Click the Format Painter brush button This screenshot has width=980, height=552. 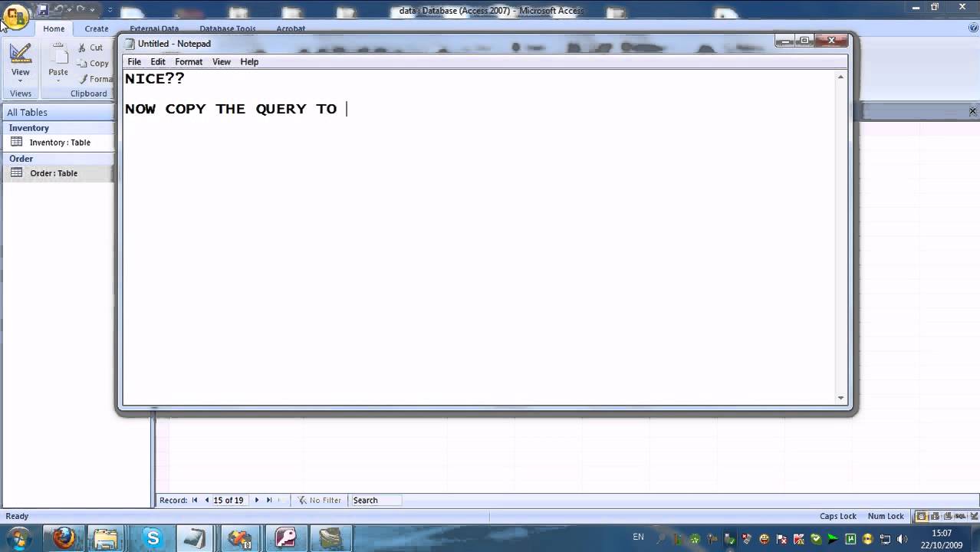click(x=95, y=79)
